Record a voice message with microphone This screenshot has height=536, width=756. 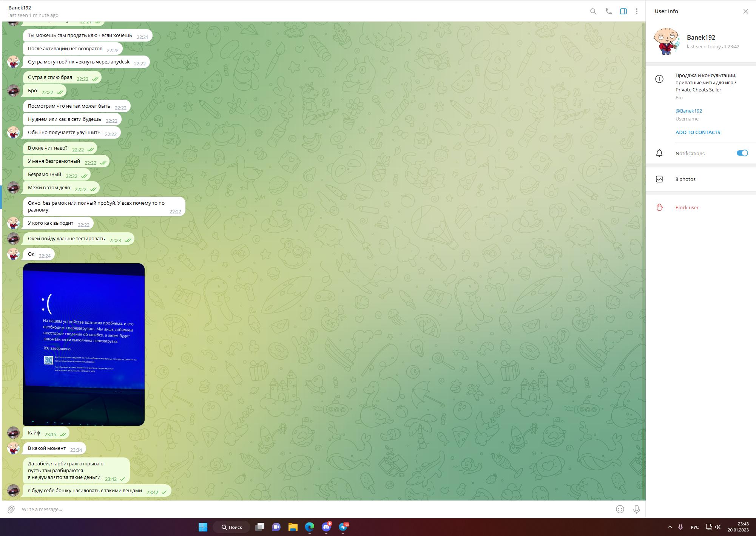coord(636,509)
